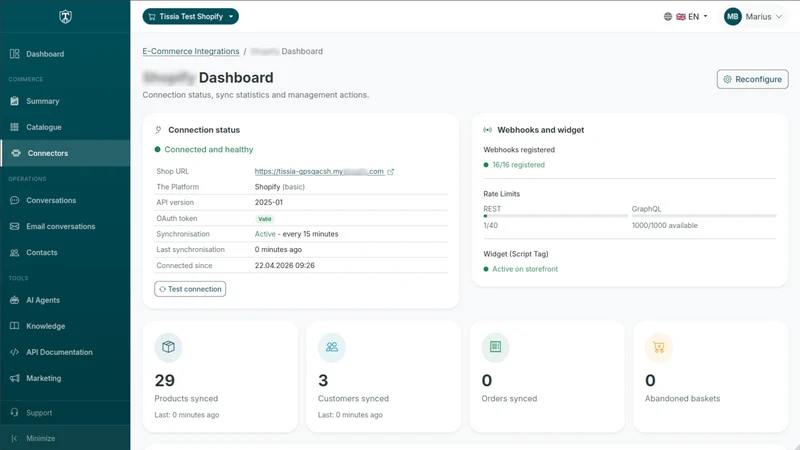Screen dimensions: 800x450
Task: Click the 29 Products synced card
Action: (x=220, y=377)
